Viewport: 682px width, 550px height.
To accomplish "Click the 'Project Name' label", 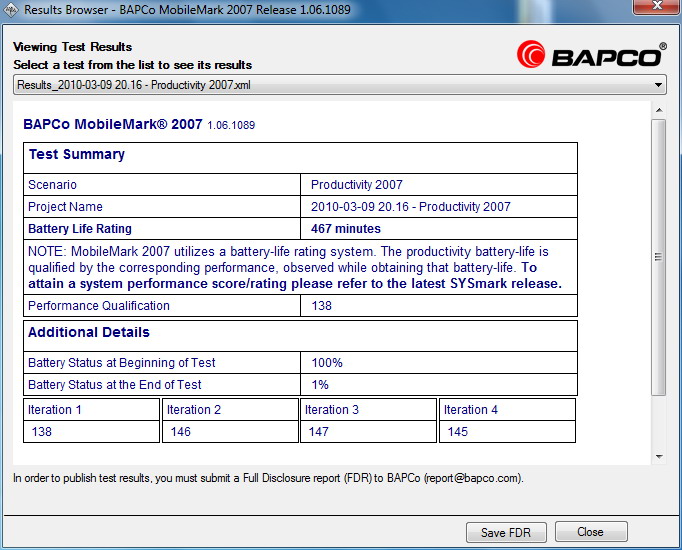I will (x=65, y=207).
